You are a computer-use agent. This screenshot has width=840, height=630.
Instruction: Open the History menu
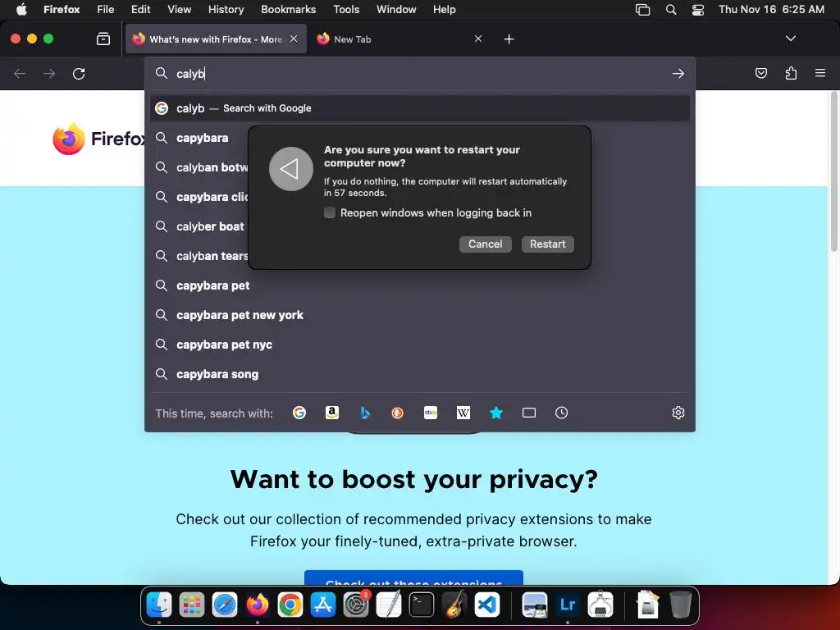tap(226, 9)
